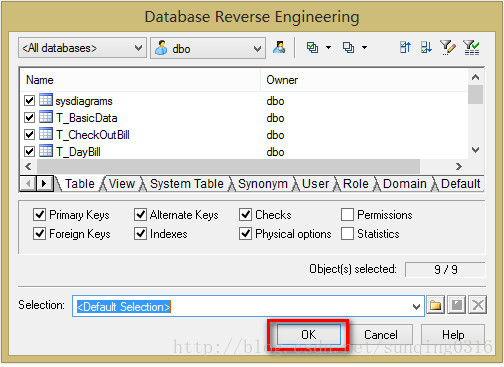Click the Name column header
504x367 pixels.
click(x=140, y=80)
